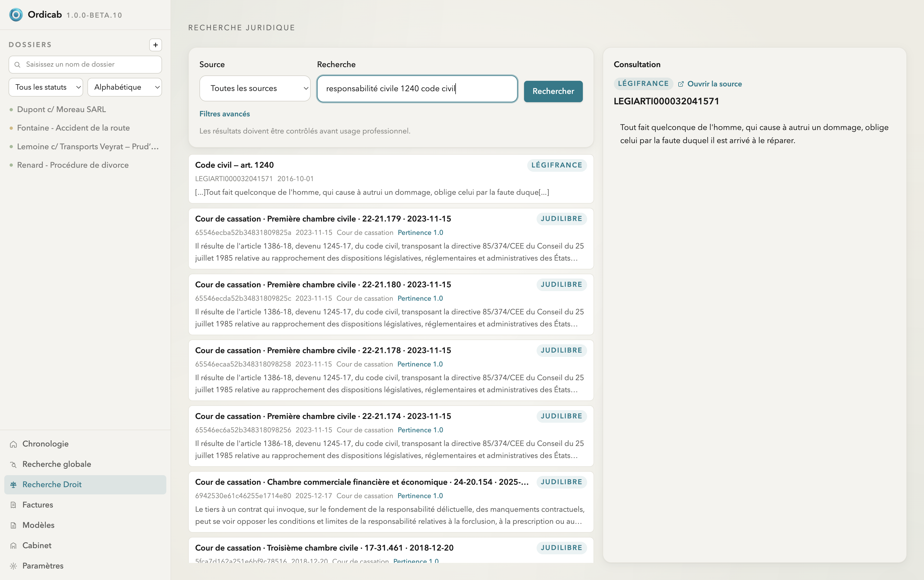Viewport: 924px width, 580px height.
Task: Expand Filtres avancés
Action: click(225, 114)
